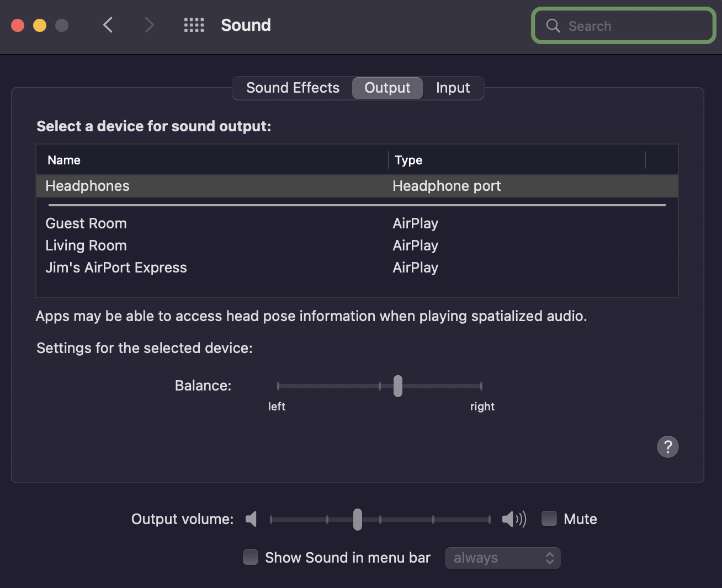Switch to the Sound Effects tab
Image resolution: width=722 pixels, height=588 pixels.
pos(293,88)
